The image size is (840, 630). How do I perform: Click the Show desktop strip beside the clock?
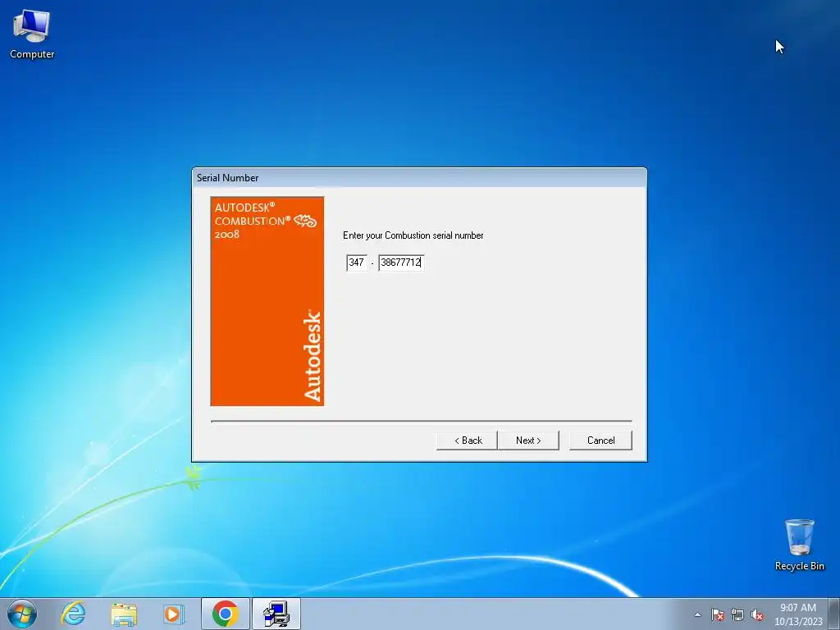tap(834, 614)
